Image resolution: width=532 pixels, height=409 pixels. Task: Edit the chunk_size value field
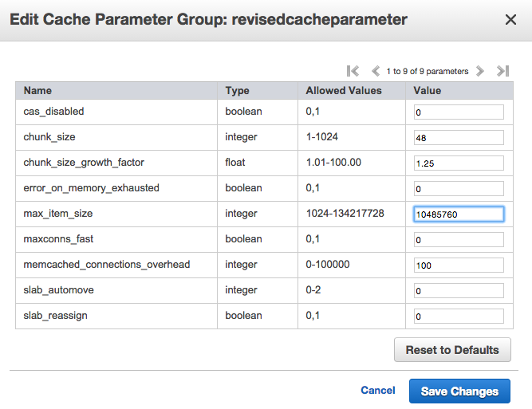click(x=459, y=138)
